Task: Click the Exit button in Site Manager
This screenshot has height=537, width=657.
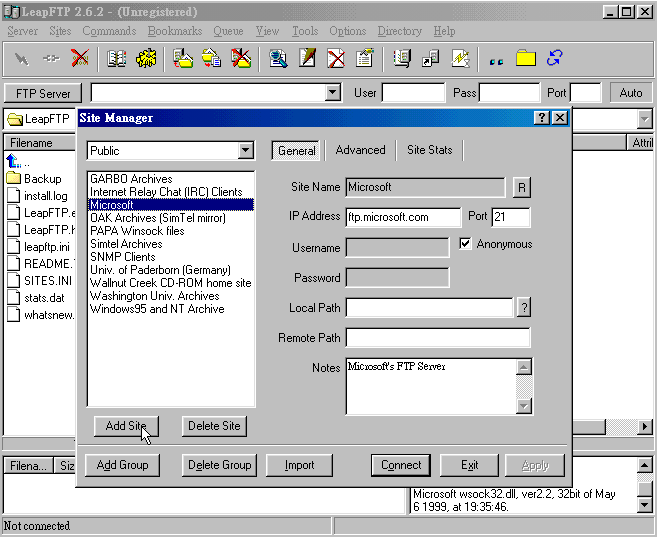Action: [469, 465]
